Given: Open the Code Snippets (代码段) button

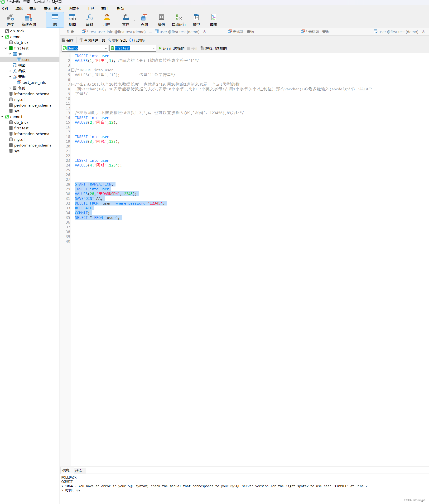Looking at the screenshot, I should click(137, 40).
